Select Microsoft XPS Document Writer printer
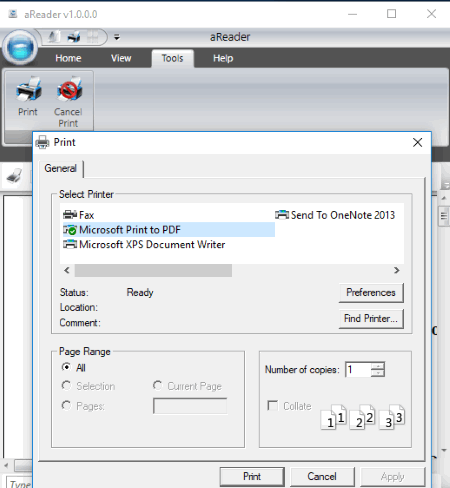The height and width of the screenshot is (488, 450). [x=144, y=244]
